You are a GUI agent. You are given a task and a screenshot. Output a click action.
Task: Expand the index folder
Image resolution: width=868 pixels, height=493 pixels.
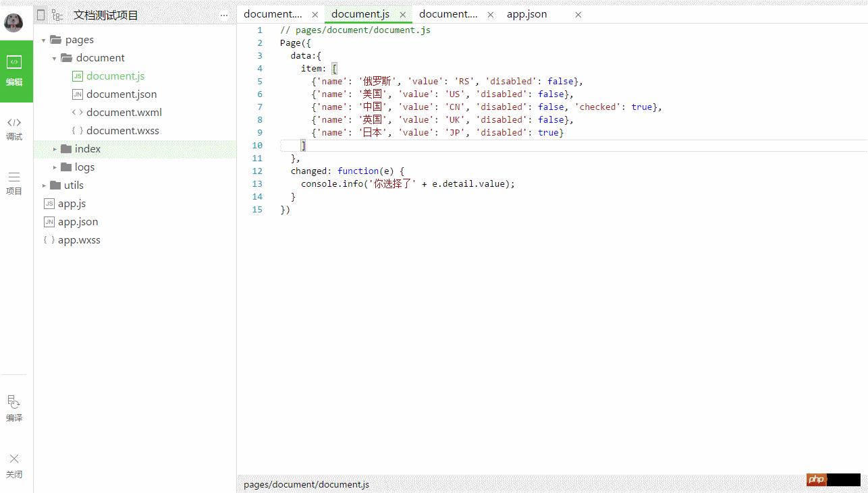(55, 149)
